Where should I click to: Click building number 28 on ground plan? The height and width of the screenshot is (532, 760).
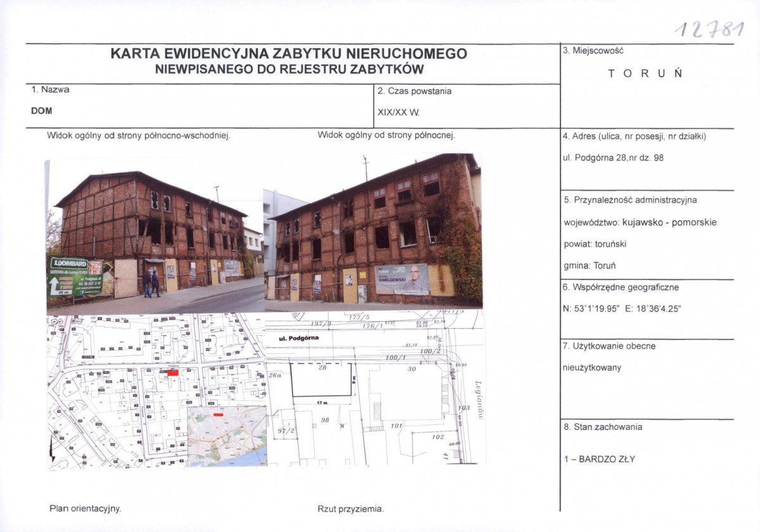pos(322,368)
